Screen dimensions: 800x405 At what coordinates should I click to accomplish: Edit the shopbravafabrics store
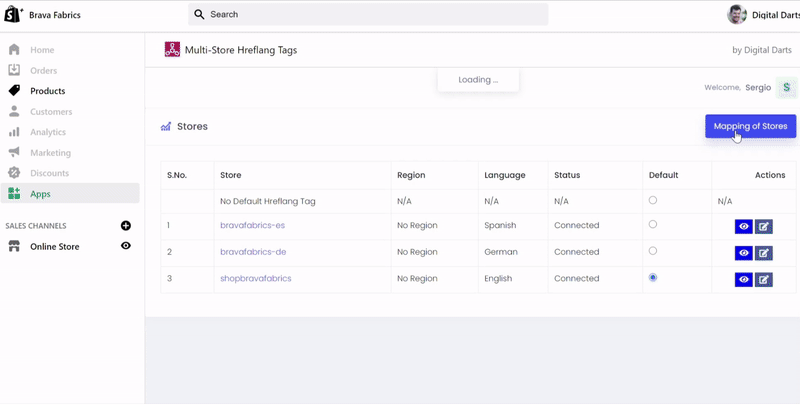click(764, 280)
